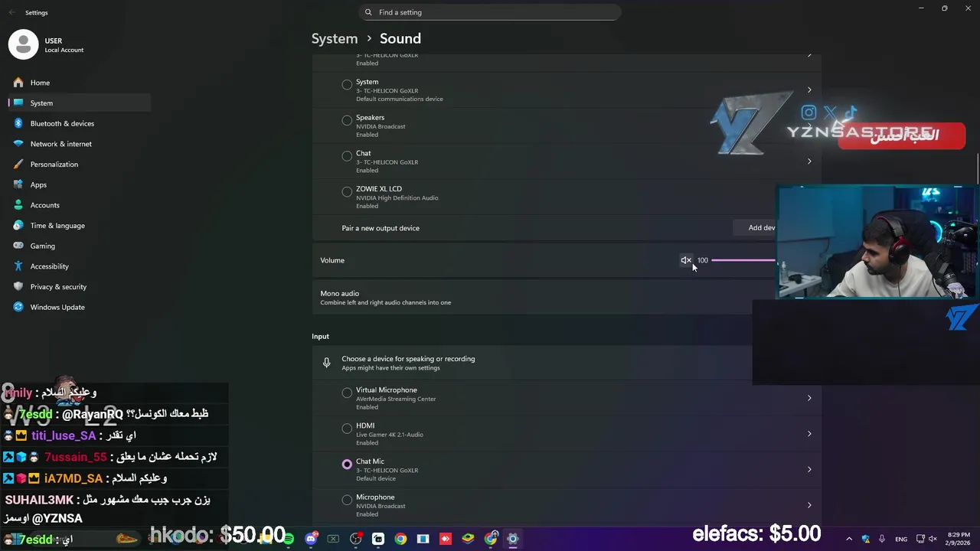The height and width of the screenshot is (551, 980).
Task: Open the red app icon in taskbar
Action: 446,539
